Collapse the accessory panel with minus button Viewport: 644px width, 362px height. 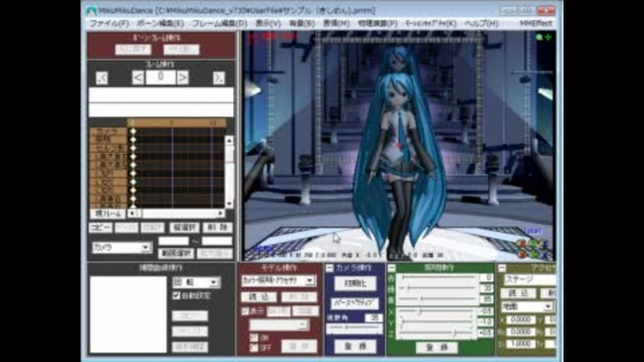click(502, 268)
